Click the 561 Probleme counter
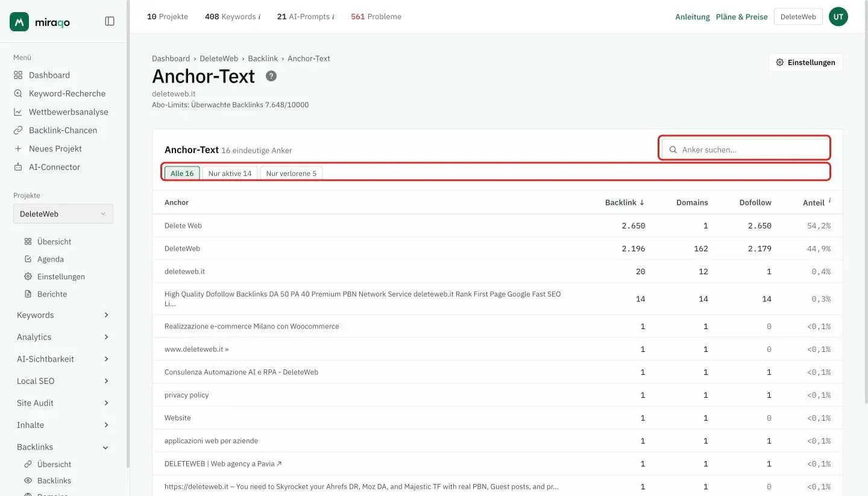Viewport: 868px width, 496px height. (376, 17)
